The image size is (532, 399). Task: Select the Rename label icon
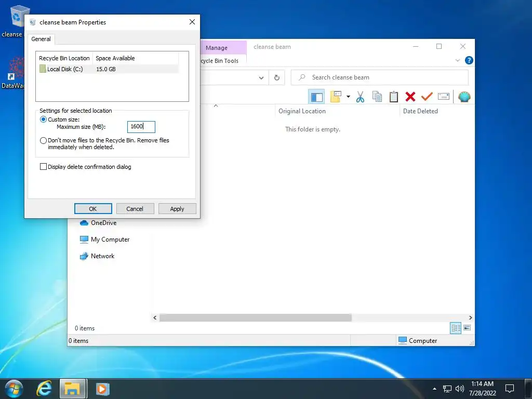(x=444, y=97)
